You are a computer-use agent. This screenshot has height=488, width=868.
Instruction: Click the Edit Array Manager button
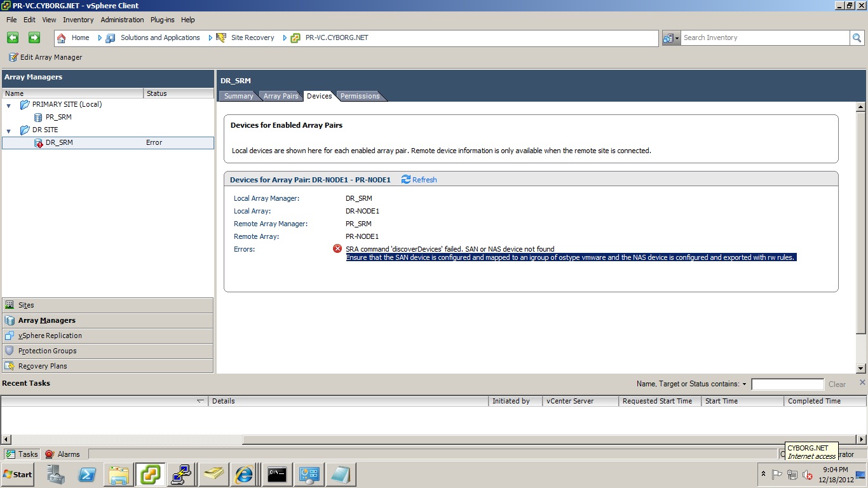pos(45,57)
